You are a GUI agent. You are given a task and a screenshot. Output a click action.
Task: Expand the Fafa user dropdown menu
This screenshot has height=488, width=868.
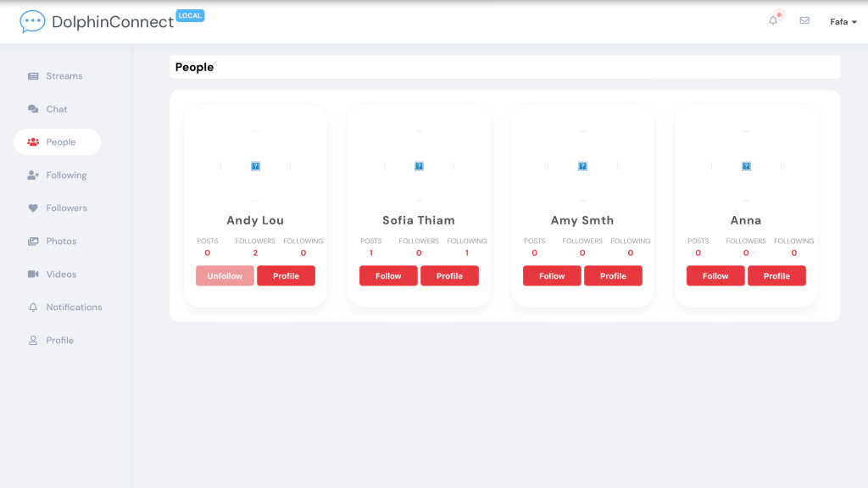click(x=843, y=22)
